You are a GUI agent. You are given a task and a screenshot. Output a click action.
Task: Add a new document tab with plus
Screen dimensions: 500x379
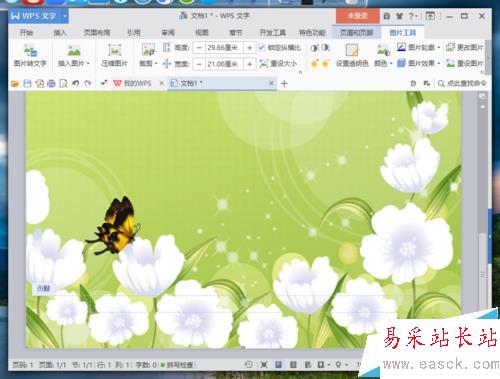(x=284, y=84)
